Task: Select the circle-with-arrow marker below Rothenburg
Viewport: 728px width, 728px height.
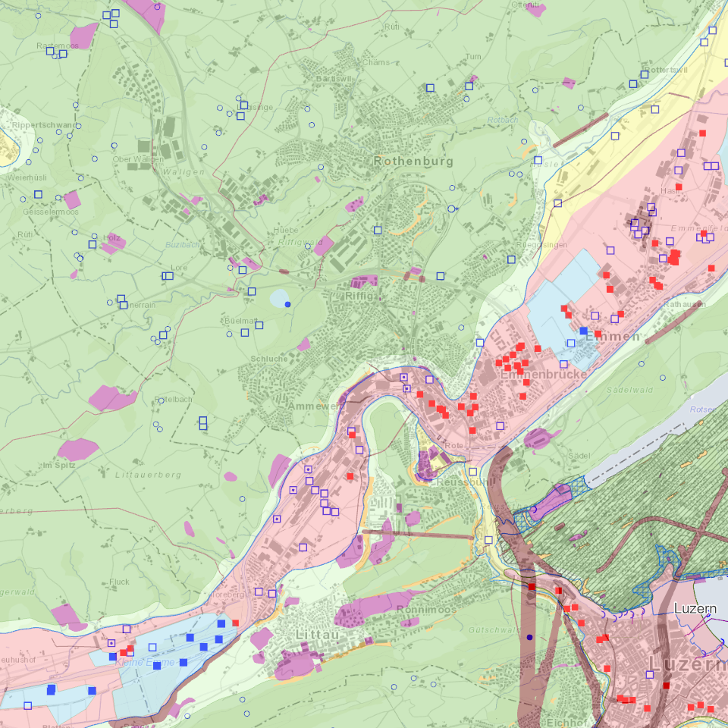Action: [452, 209]
